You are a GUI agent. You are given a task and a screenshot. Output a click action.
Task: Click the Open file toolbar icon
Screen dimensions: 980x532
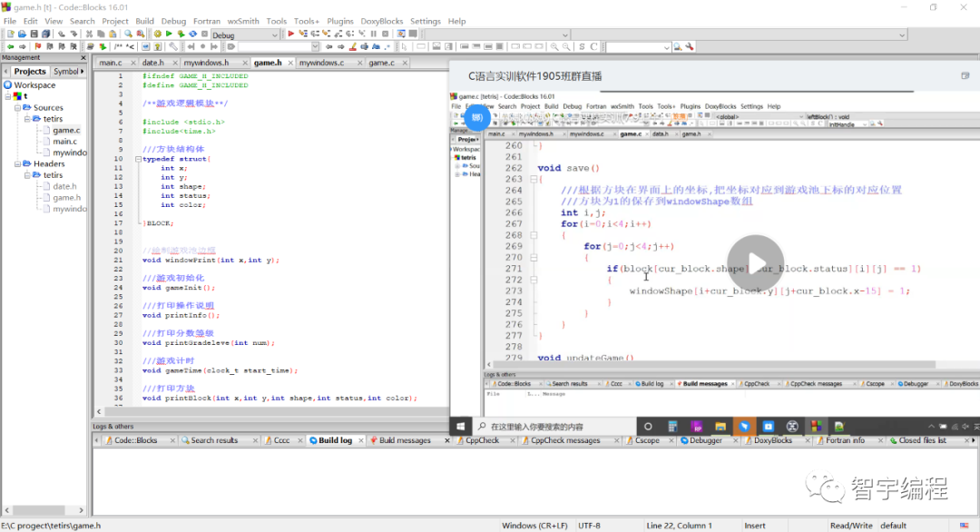click(22, 34)
